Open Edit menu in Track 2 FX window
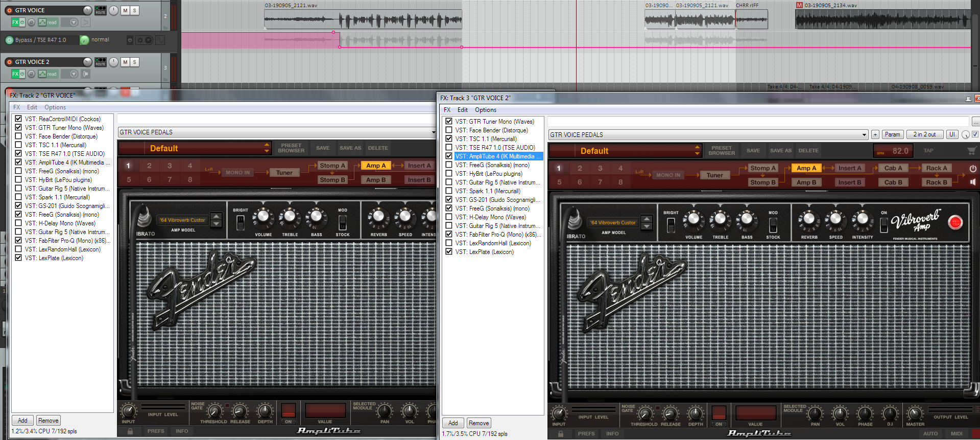The height and width of the screenshot is (440, 980). tap(32, 107)
